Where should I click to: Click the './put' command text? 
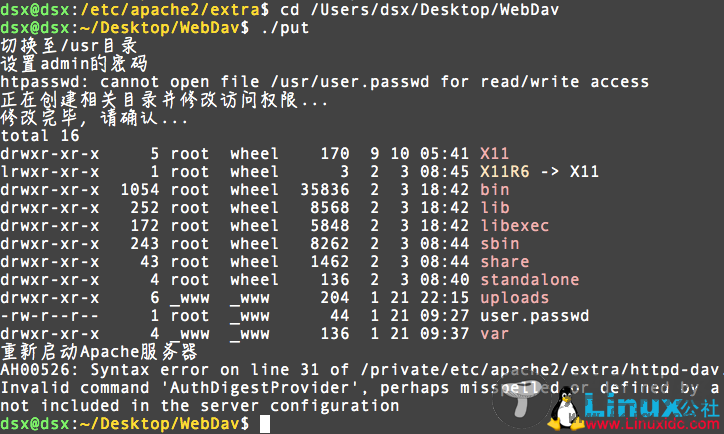point(285,27)
